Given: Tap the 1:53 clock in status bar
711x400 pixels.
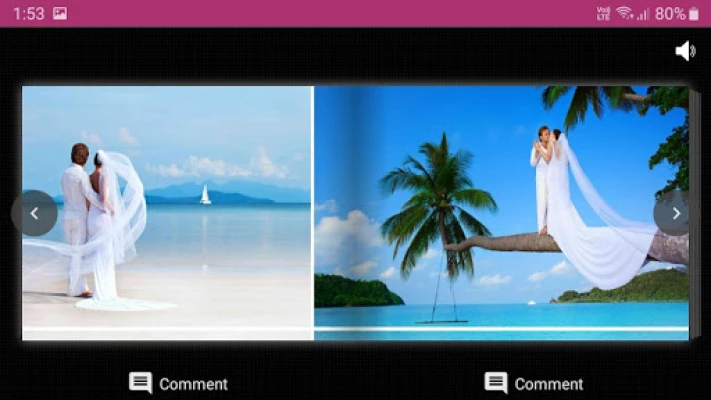Looking at the screenshot, I should [x=28, y=13].
